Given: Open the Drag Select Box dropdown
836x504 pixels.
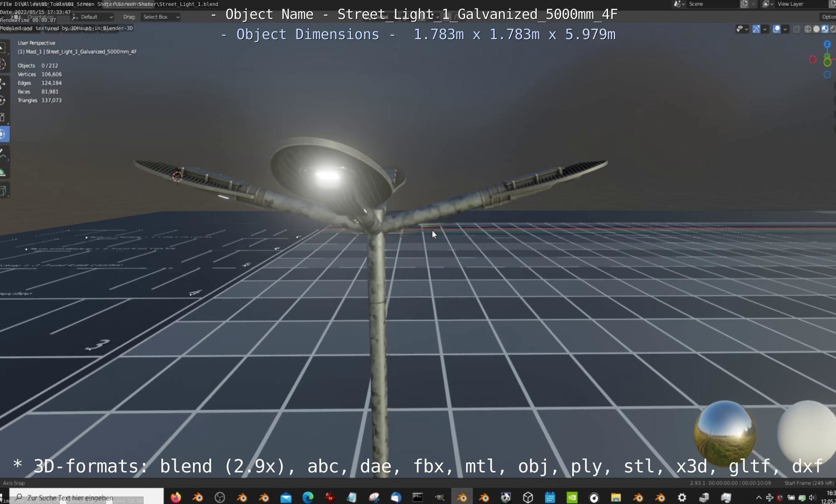Looking at the screenshot, I should point(161,17).
